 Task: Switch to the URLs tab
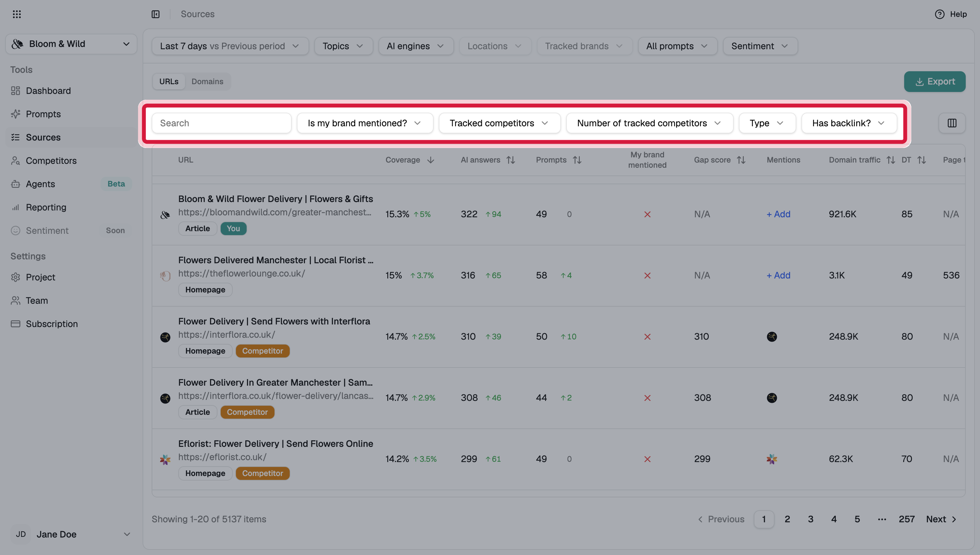pos(169,82)
